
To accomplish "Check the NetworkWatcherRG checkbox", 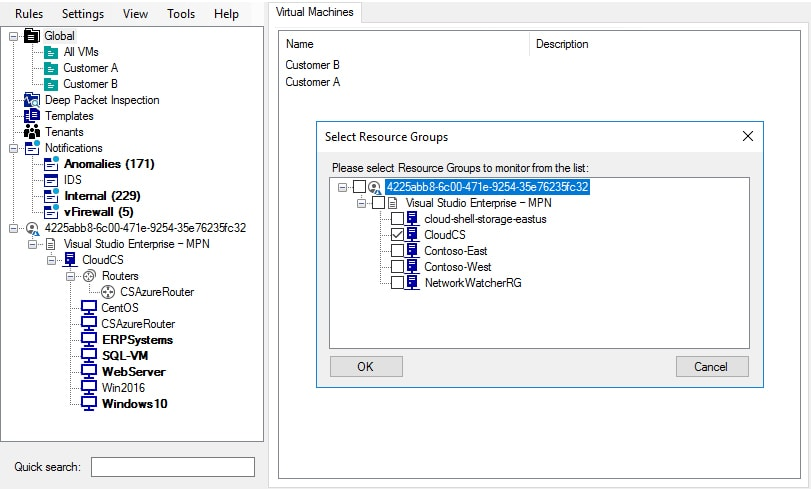I will pyautogui.click(x=397, y=283).
